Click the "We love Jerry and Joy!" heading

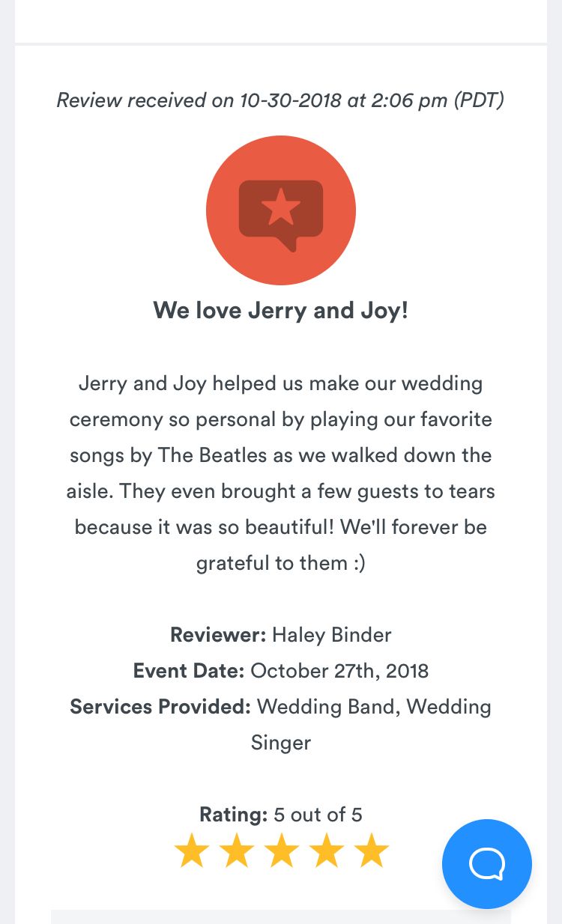click(x=281, y=309)
